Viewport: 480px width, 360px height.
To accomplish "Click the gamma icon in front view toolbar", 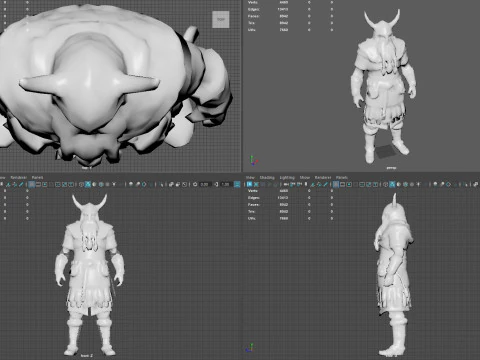I will click(x=216, y=184).
